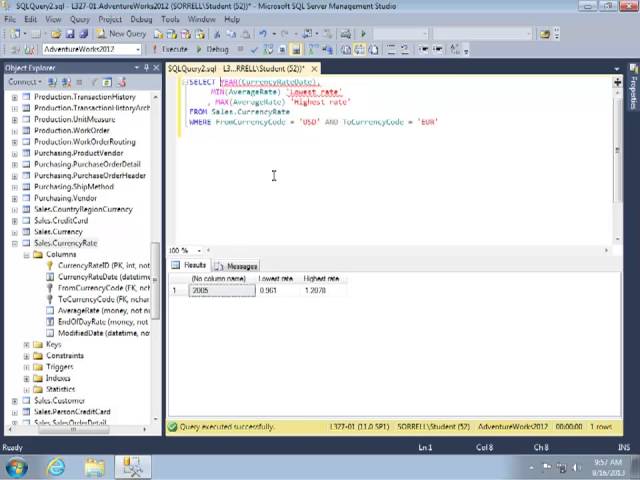Click the Debug button
This screenshot has width=640, height=480.
[213, 49]
